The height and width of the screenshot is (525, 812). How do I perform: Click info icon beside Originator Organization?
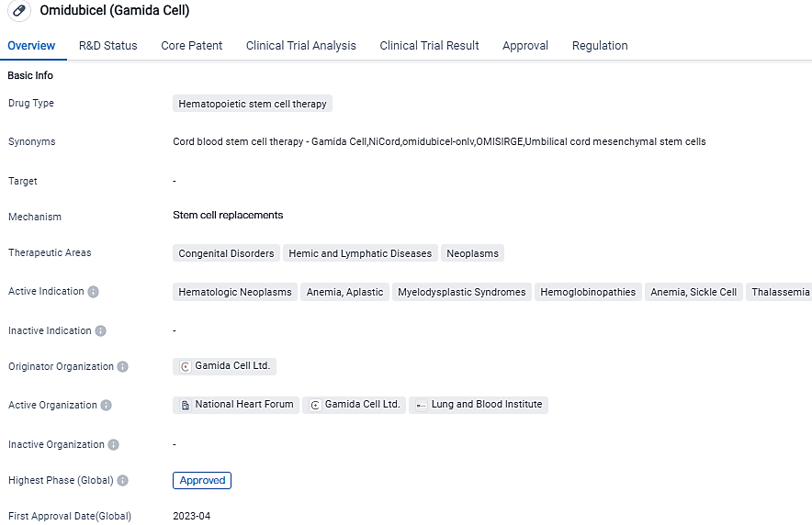pyautogui.click(x=122, y=367)
